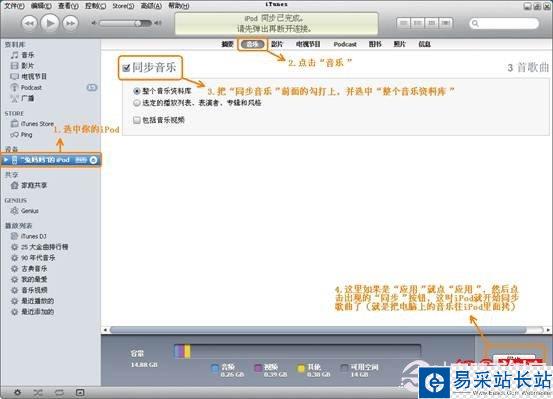Open iTunes Store in the sidebar
Screen dimensions: 553x399
click(37, 124)
